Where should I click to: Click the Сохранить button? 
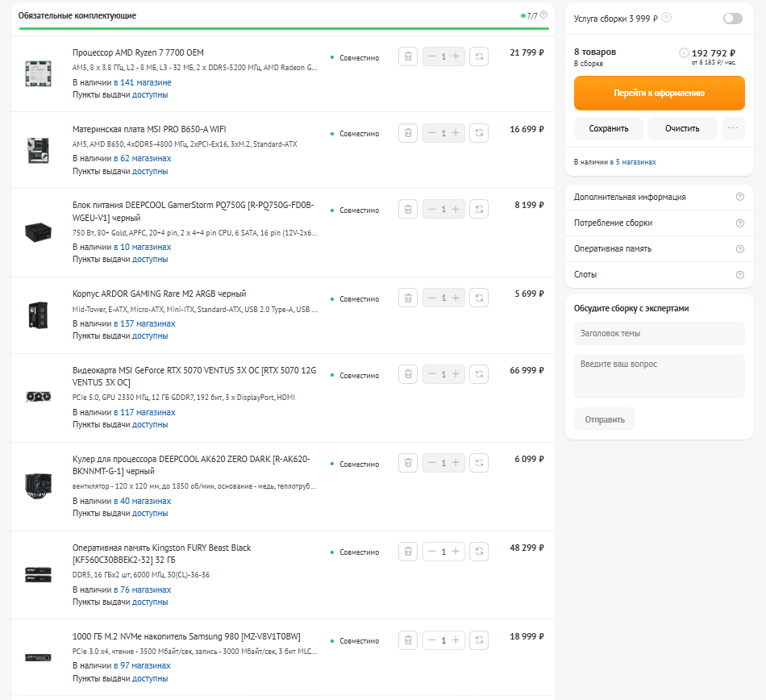coord(608,128)
